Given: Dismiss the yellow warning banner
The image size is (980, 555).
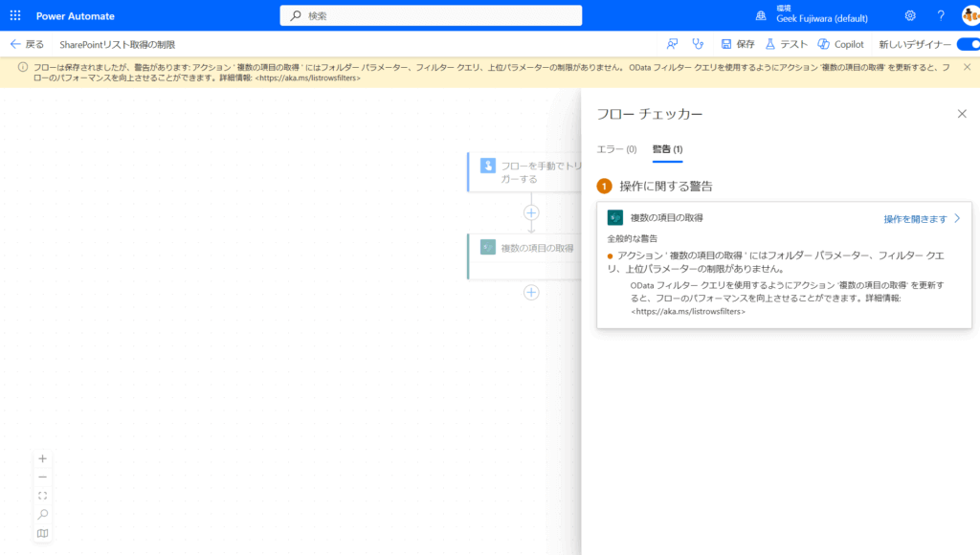Looking at the screenshot, I should (x=967, y=67).
